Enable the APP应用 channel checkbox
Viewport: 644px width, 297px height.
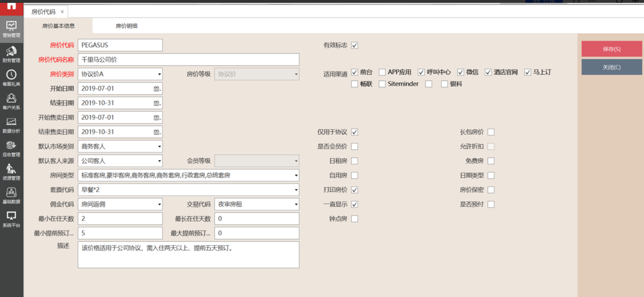(382, 72)
